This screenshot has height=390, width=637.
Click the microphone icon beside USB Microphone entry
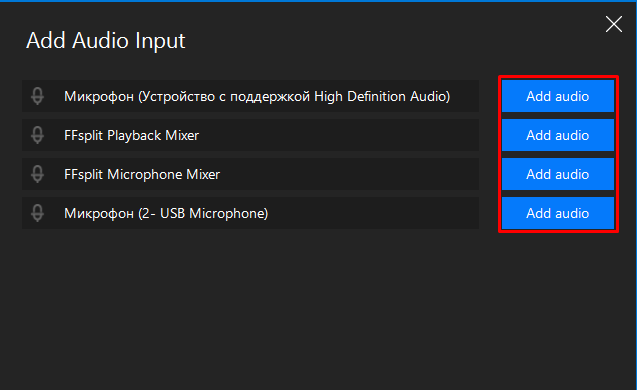click(x=37, y=213)
